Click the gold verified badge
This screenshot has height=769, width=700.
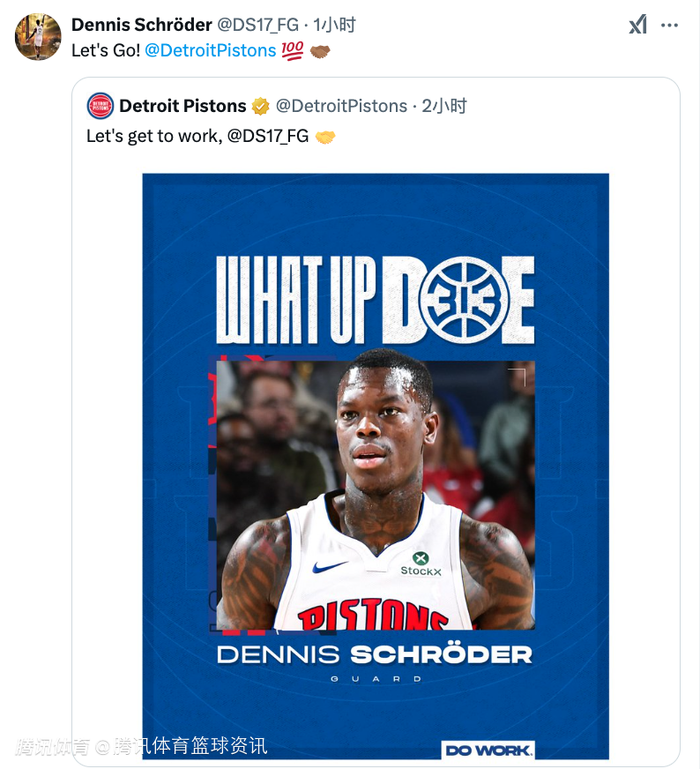pos(261,107)
